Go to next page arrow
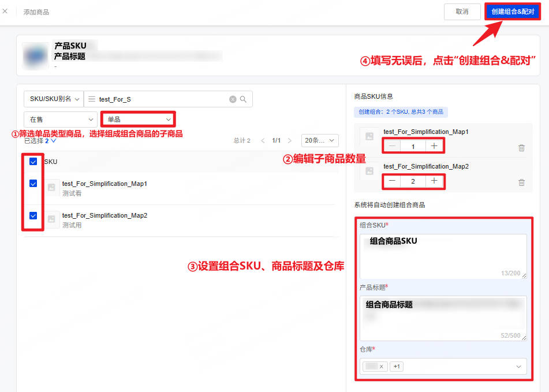 [290, 141]
